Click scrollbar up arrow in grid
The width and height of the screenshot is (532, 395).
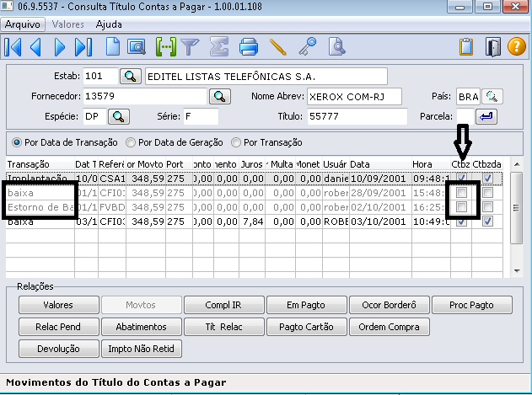point(517,164)
